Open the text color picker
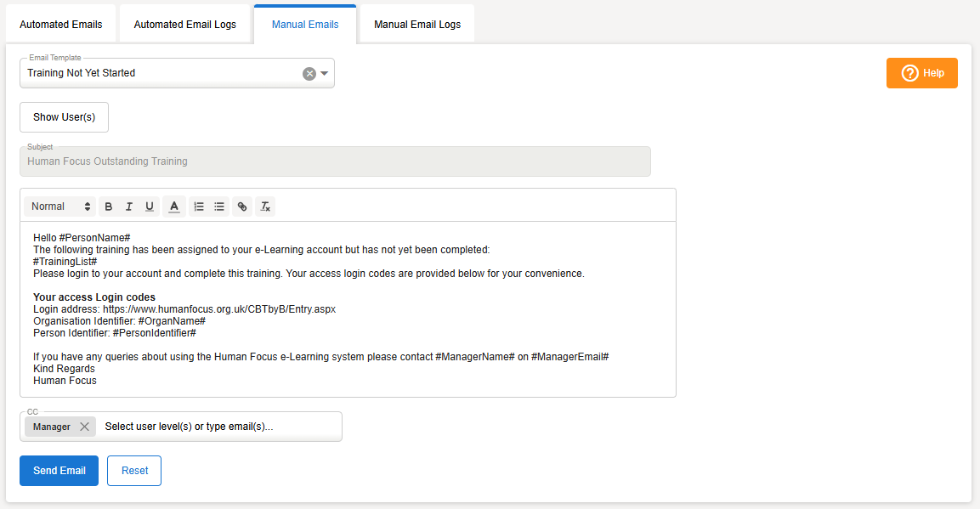980x509 pixels. point(173,206)
